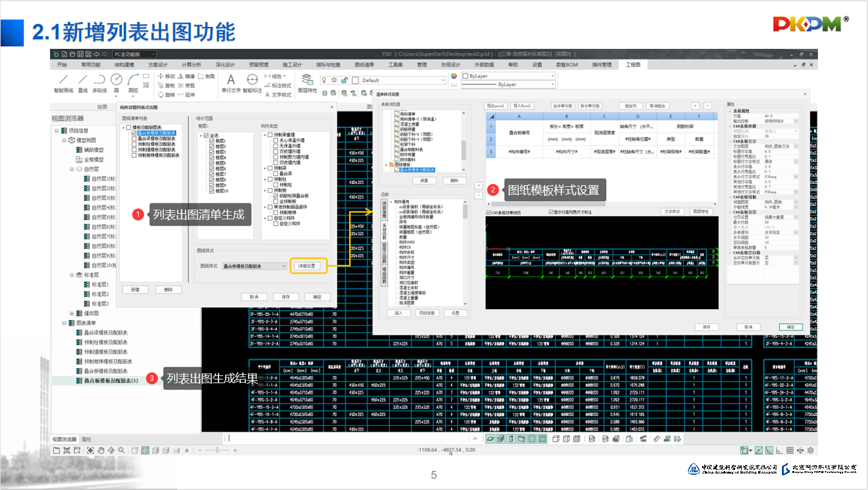Click the 单行文字 single-line text tool
The height and width of the screenshot is (490, 868).
click(x=231, y=84)
